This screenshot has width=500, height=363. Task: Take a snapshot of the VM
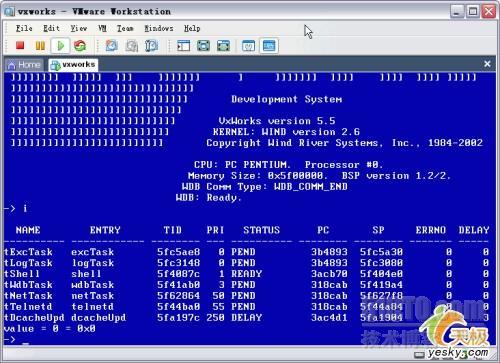pos(112,45)
